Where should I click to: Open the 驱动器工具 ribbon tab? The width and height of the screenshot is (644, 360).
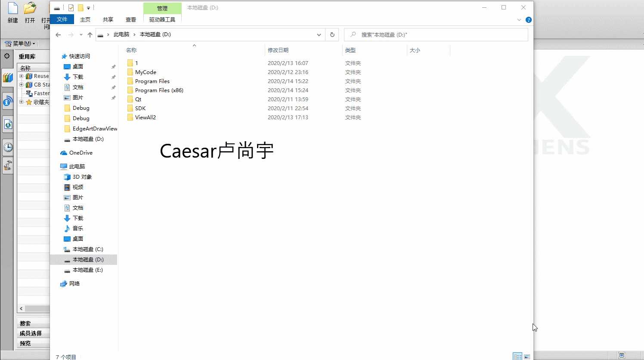[162, 19]
